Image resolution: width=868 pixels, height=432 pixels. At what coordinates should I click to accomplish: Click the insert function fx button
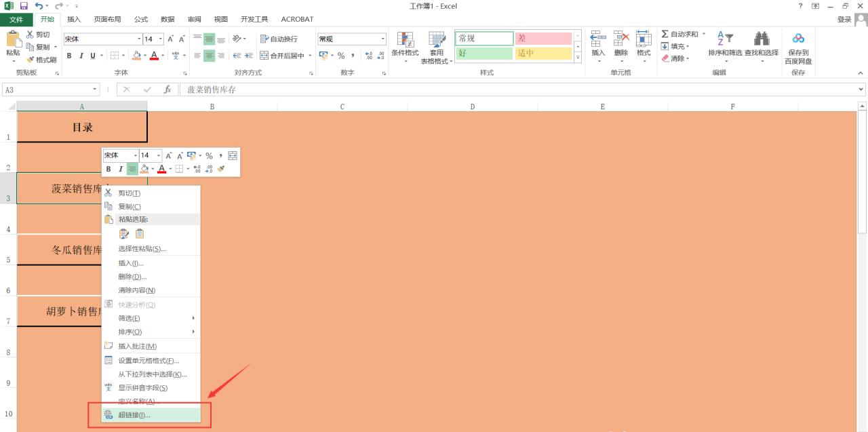tap(167, 90)
